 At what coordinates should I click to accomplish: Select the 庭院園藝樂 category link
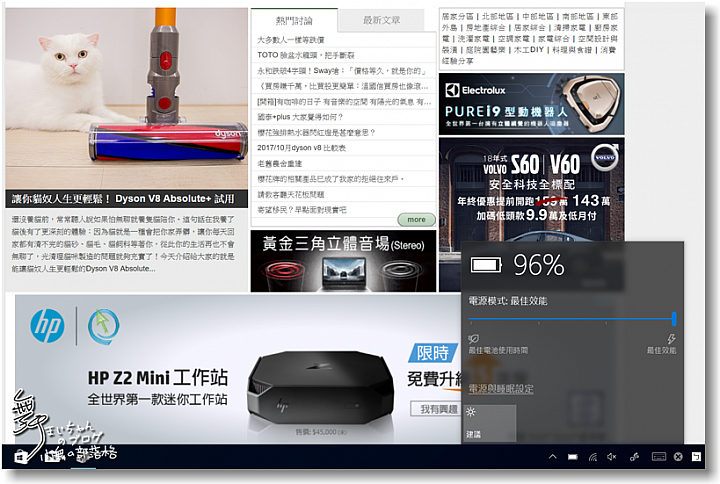coord(485,50)
